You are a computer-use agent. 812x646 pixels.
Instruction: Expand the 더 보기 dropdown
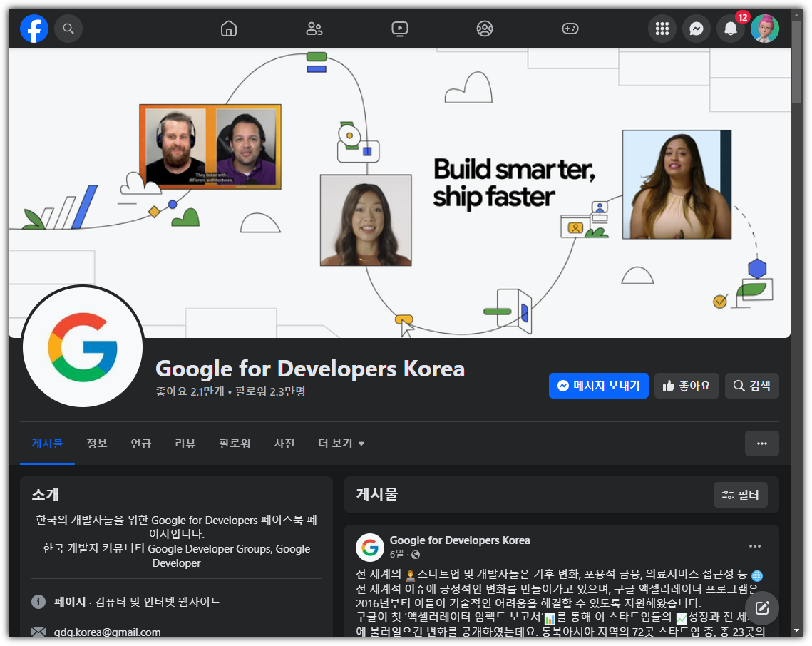[x=341, y=444]
